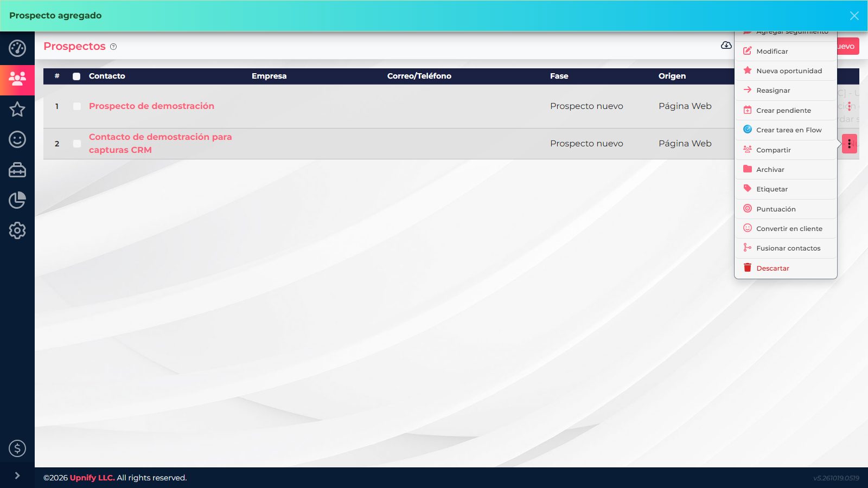
Task: Select Etiquetar in the context menu
Action: (786, 189)
